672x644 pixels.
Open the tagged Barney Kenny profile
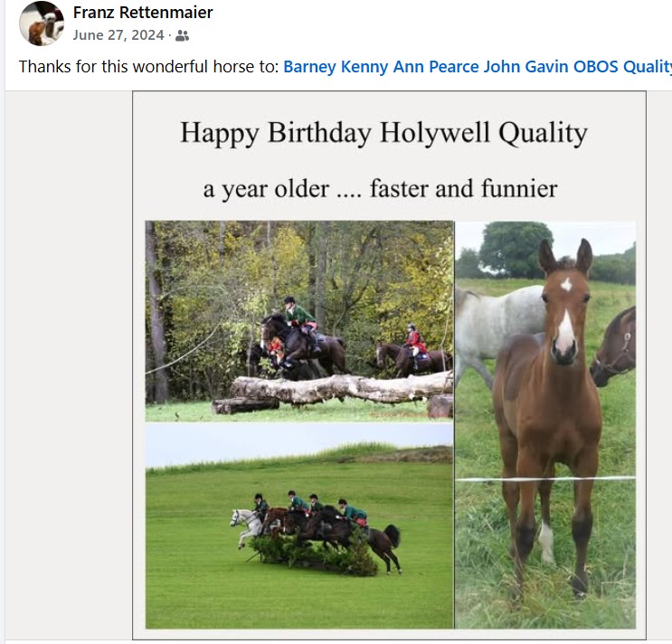pyautogui.click(x=336, y=67)
